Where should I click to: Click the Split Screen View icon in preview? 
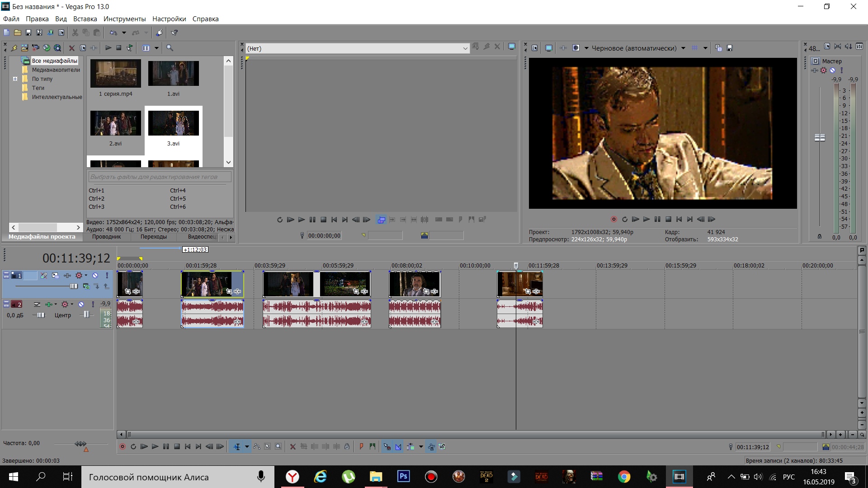tap(576, 48)
